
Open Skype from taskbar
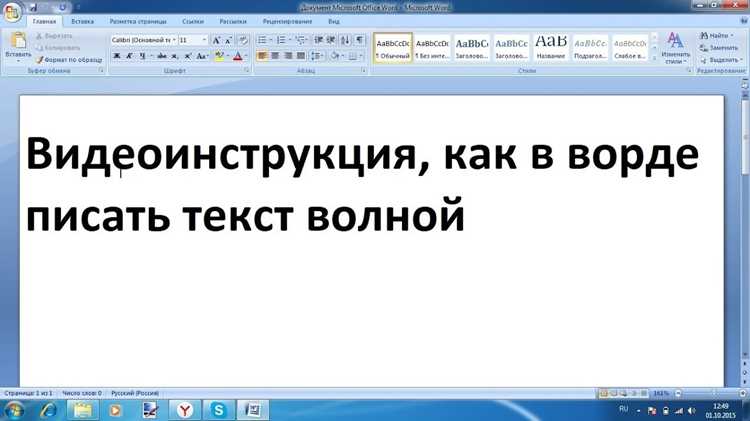tap(219, 410)
